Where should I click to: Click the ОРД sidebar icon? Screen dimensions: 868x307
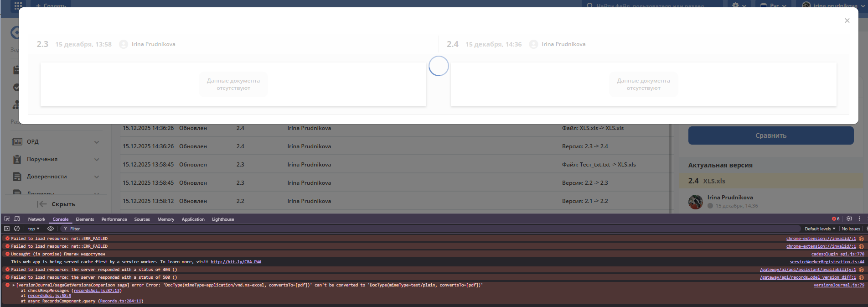pyautogui.click(x=17, y=142)
